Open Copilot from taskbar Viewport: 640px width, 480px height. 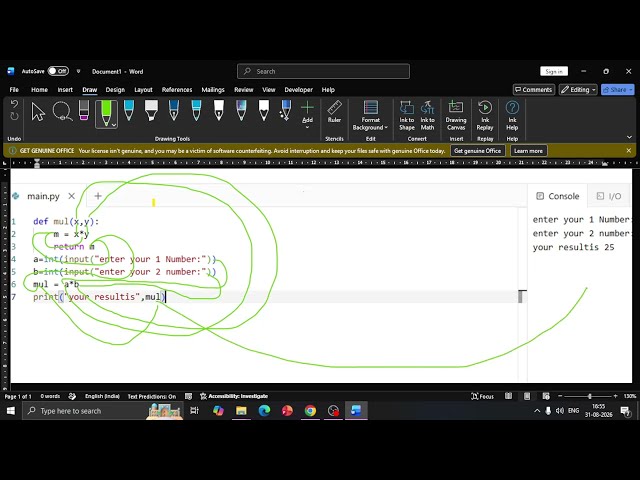click(x=218, y=411)
